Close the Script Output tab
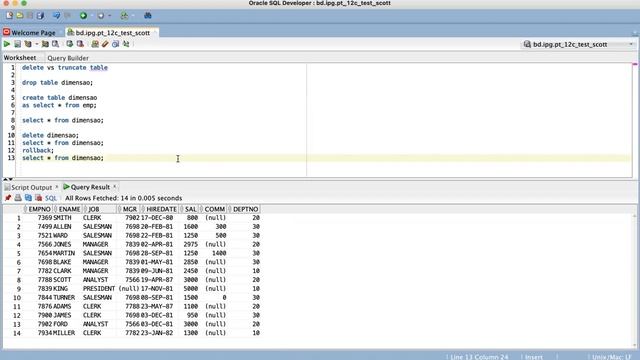 [x=57, y=187]
